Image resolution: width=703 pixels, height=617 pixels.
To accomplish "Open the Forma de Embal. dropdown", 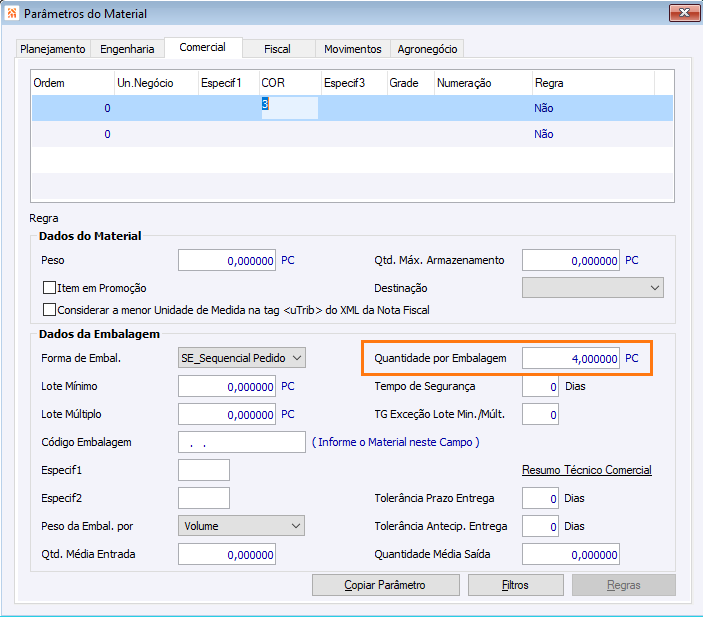I will pos(241,358).
